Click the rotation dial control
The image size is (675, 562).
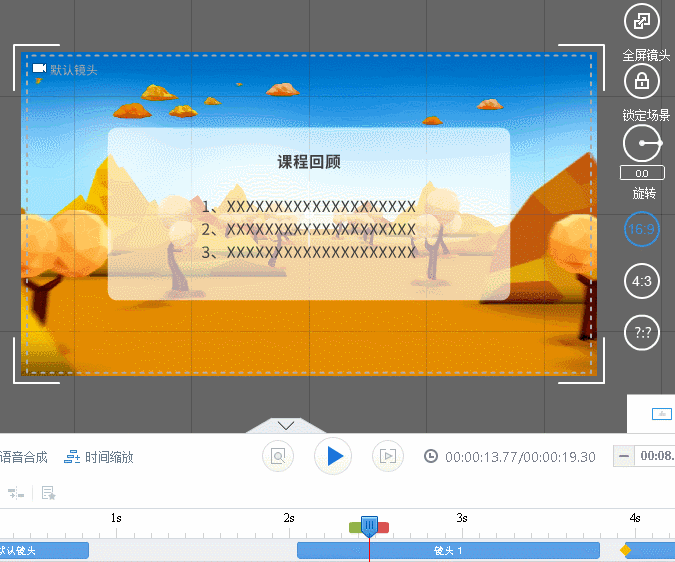642,143
